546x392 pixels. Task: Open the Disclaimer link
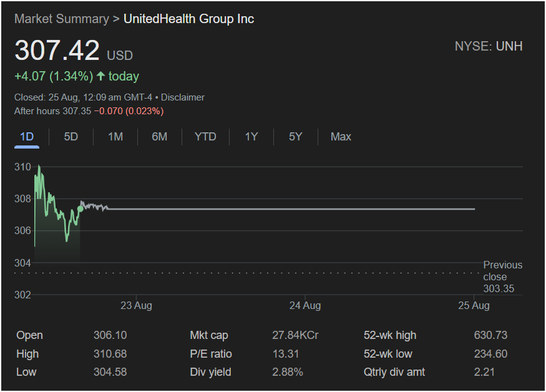[x=182, y=97]
